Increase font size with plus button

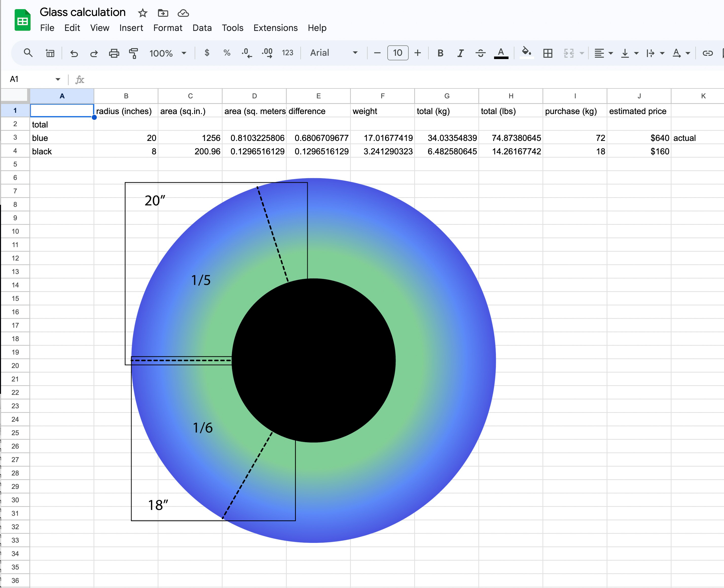pyautogui.click(x=418, y=53)
